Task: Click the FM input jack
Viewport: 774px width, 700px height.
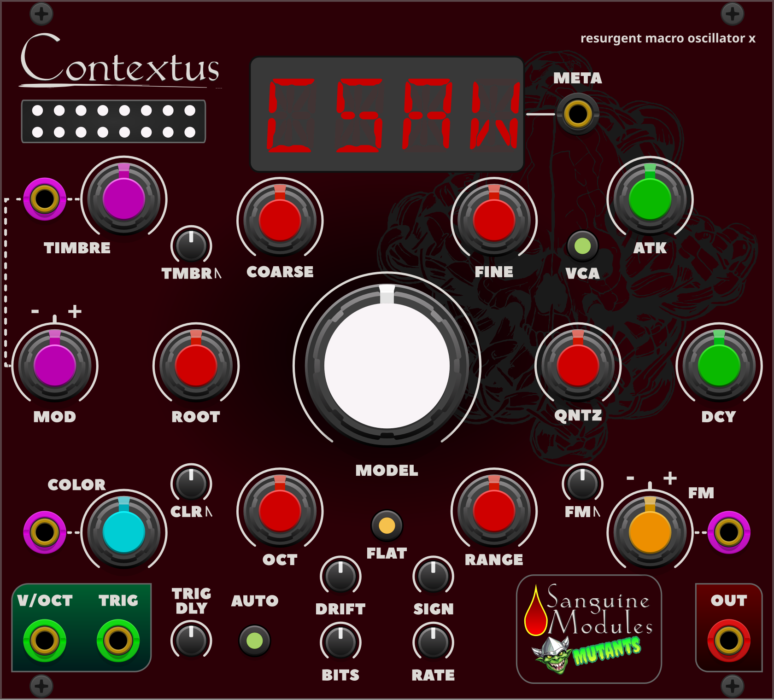Action: click(729, 532)
